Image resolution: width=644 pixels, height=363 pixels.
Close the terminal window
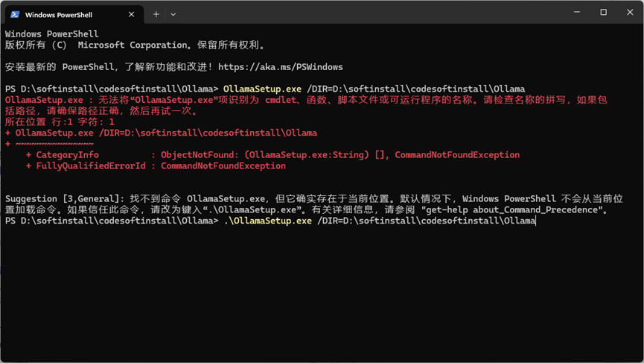tap(630, 13)
